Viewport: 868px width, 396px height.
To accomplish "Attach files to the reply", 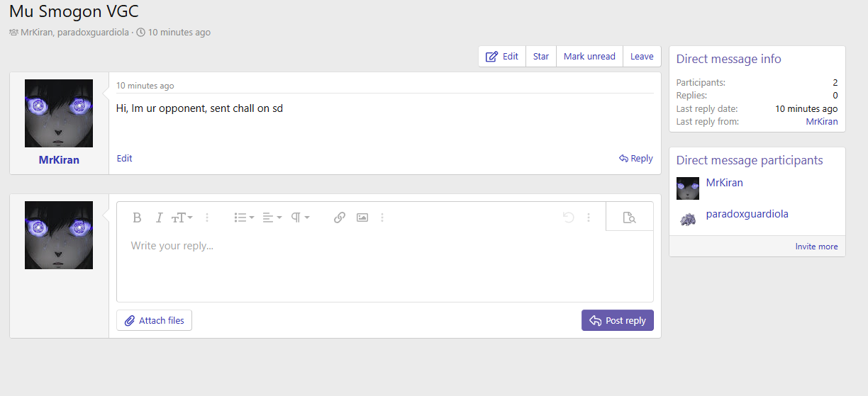I will point(155,320).
